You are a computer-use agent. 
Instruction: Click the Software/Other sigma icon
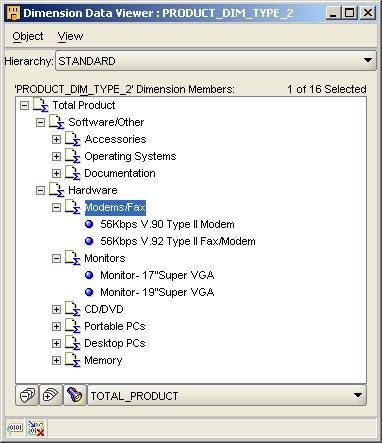point(57,122)
